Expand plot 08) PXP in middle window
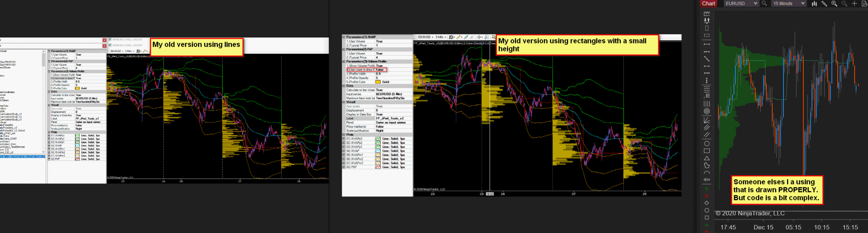This screenshot has width=868, height=233. (344, 167)
